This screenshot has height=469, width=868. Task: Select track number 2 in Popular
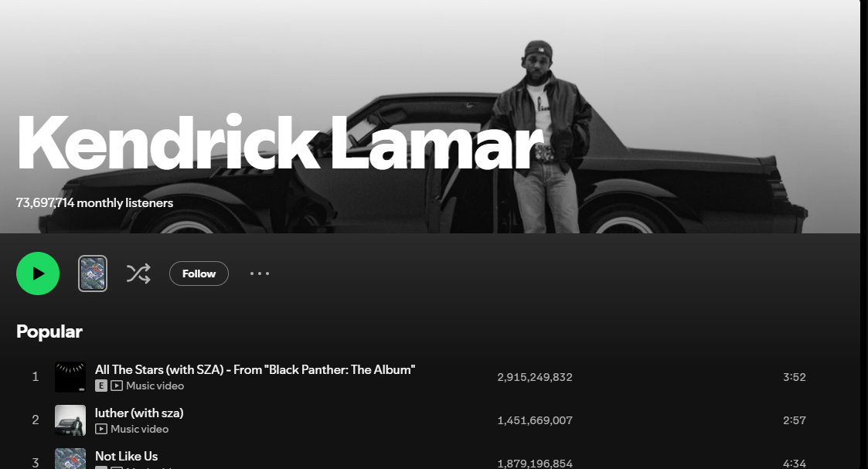[36, 420]
